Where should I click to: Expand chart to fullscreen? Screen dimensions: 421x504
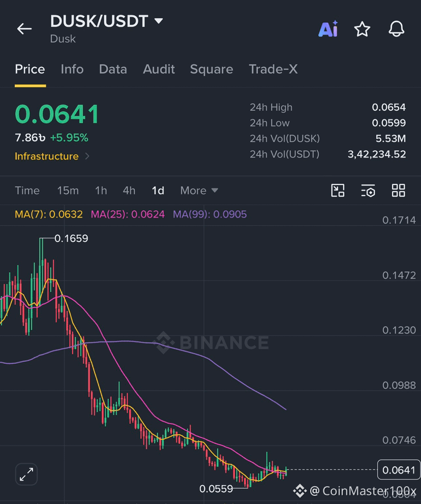[26, 474]
